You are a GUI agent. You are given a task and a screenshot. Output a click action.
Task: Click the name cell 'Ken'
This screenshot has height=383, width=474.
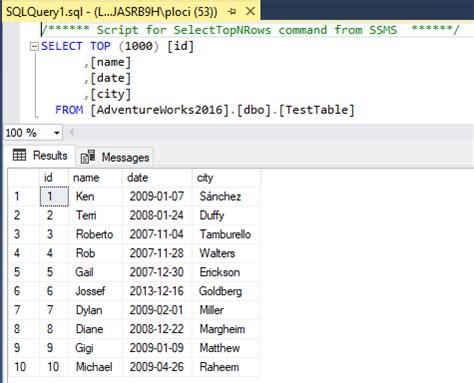pos(95,196)
